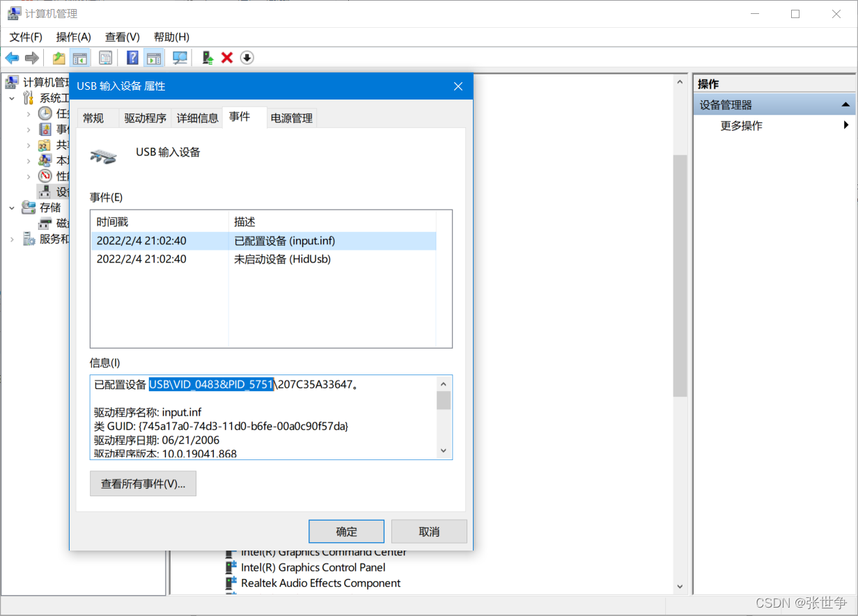
Task: Click the device list vertical scrollbar thumb
Action: (x=680, y=276)
